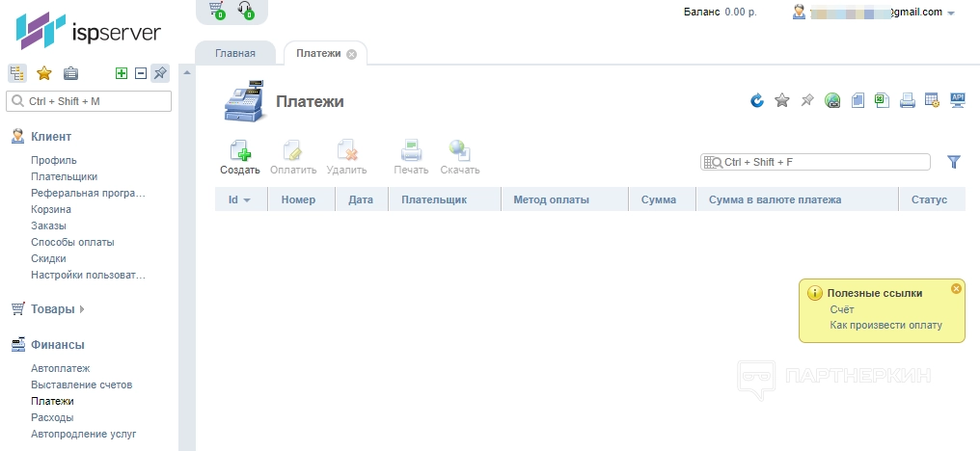Open Автоплатеж in the sidebar
This screenshot has width=980, height=451.
coord(61,368)
